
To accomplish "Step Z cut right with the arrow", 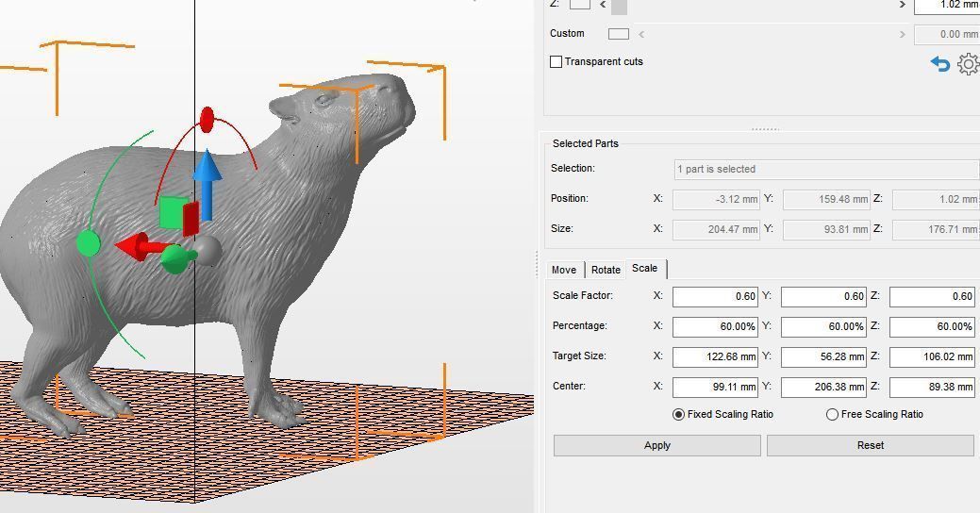I will (902, 5).
